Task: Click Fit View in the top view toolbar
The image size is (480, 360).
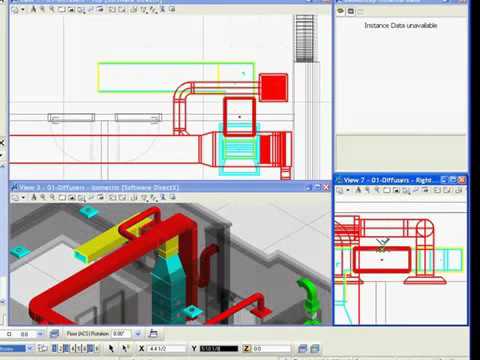Action: pyautogui.click(x=71, y=9)
